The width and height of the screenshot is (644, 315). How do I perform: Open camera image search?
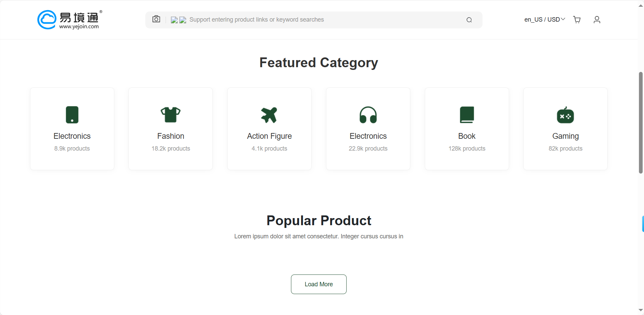pyautogui.click(x=156, y=19)
